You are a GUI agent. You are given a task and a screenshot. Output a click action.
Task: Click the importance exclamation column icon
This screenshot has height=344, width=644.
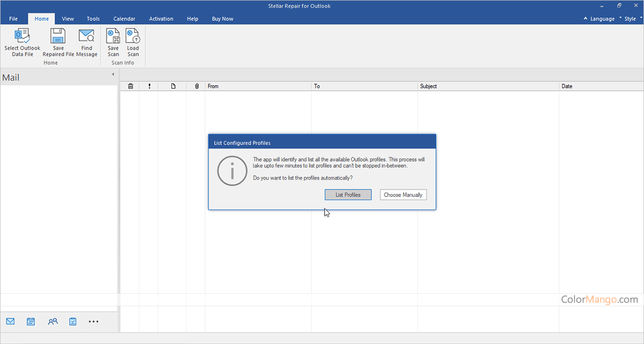(149, 86)
